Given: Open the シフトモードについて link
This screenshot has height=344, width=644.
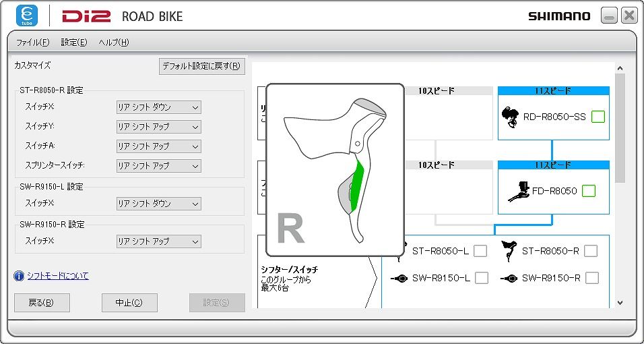Looking at the screenshot, I should (x=58, y=276).
